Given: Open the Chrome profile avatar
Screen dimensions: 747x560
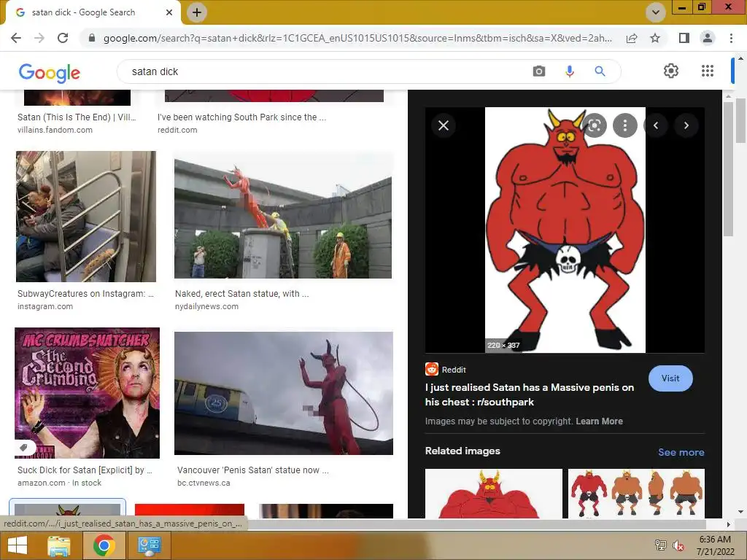Looking at the screenshot, I should point(708,38).
